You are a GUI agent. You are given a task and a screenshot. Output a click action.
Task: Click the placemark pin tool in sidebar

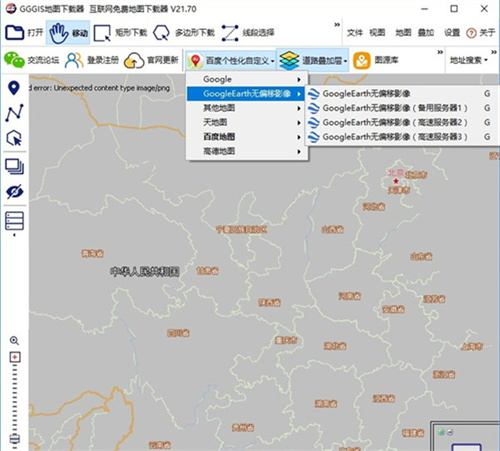[14, 88]
